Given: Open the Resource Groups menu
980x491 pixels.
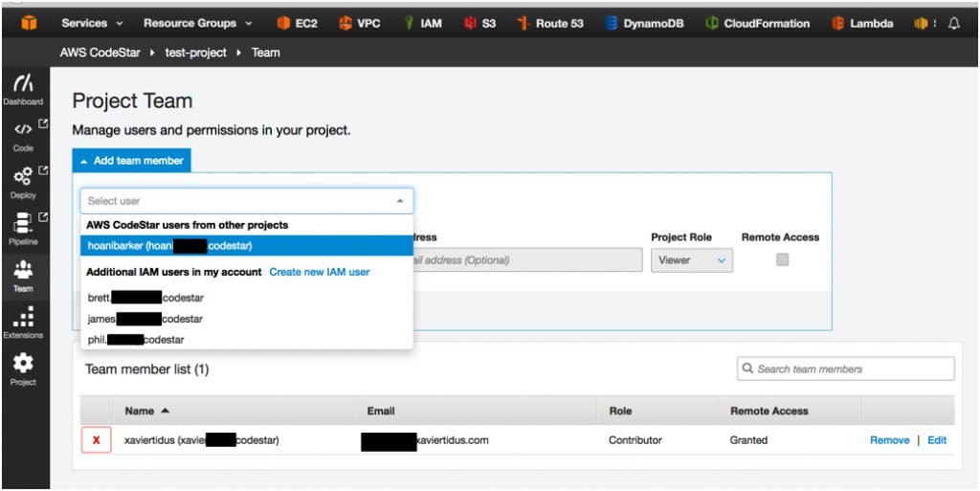Looking at the screenshot, I should [197, 23].
